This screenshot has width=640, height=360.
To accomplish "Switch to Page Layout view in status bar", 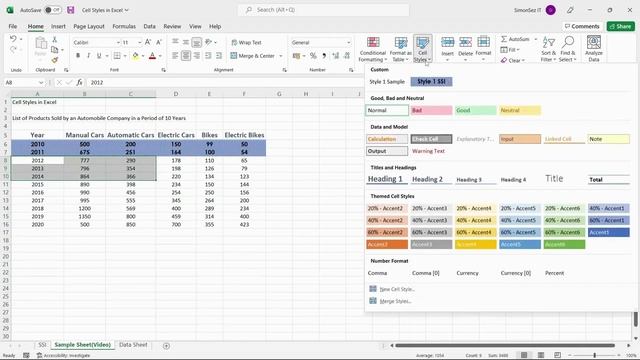I will [541, 355].
